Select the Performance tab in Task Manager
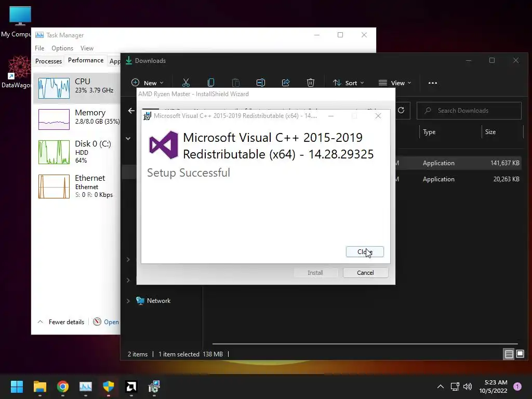The width and height of the screenshot is (532, 399). coord(86,60)
